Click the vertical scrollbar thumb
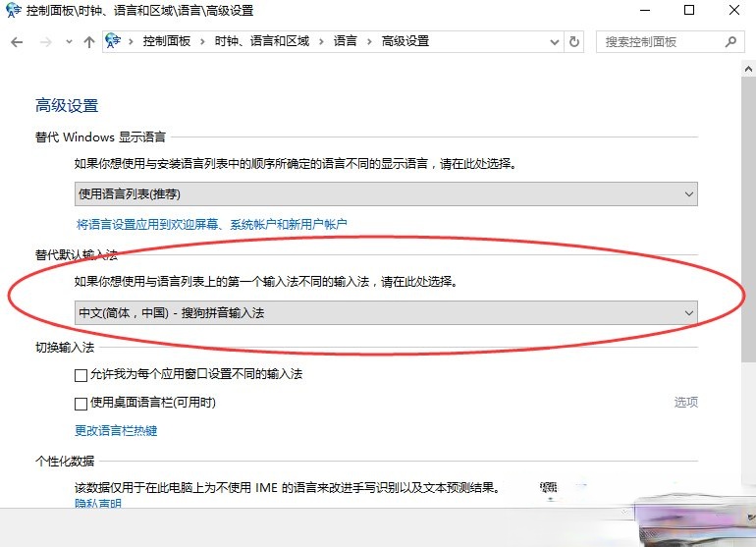Image resolution: width=756 pixels, height=547 pixels. 748,219
